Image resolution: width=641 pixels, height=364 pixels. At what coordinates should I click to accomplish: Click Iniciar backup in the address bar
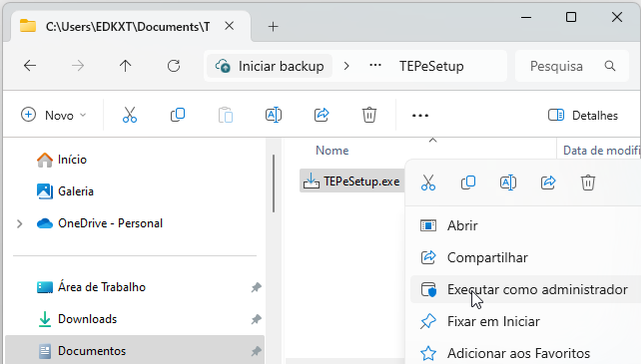pos(270,66)
